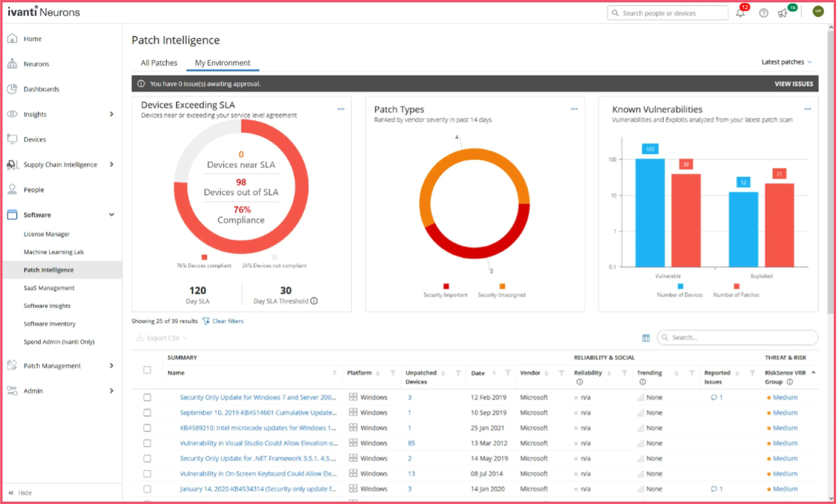
Task: Expand the Patch Management chevron
Action: [111, 365]
